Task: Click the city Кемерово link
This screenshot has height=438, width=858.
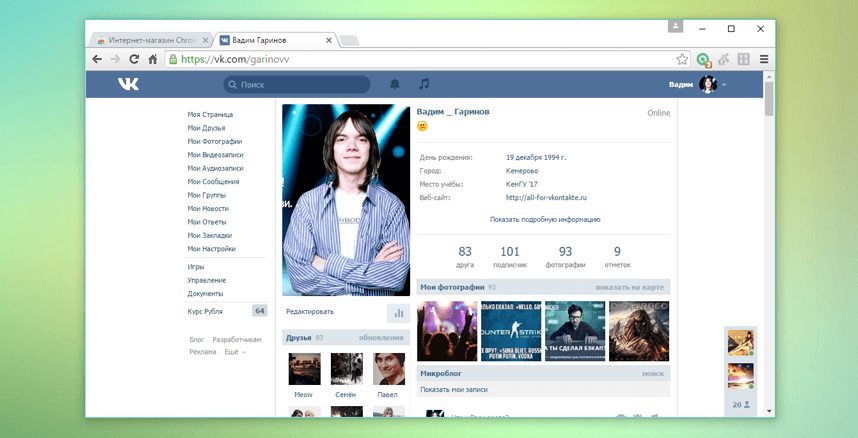Action: (x=521, y=171)
